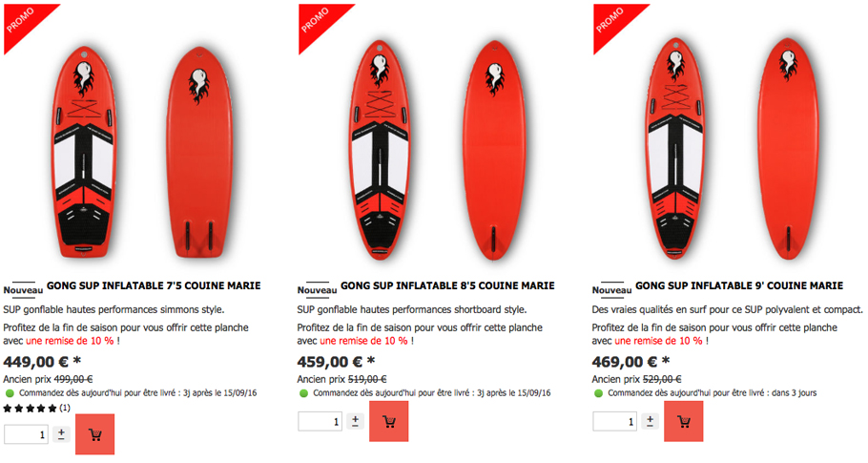Open the 9' board product image
This screenshot has height=463, width=868.
point(734,150)
